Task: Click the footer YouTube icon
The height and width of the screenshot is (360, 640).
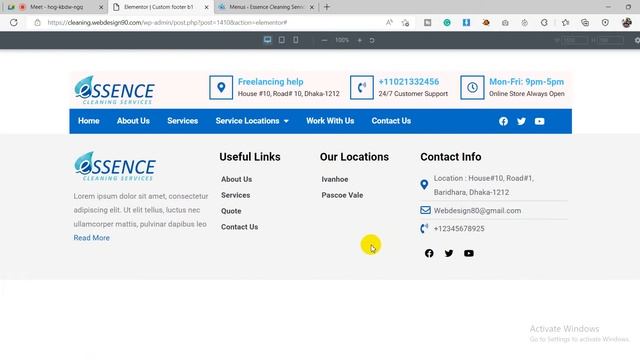Action: click(469, 253)
